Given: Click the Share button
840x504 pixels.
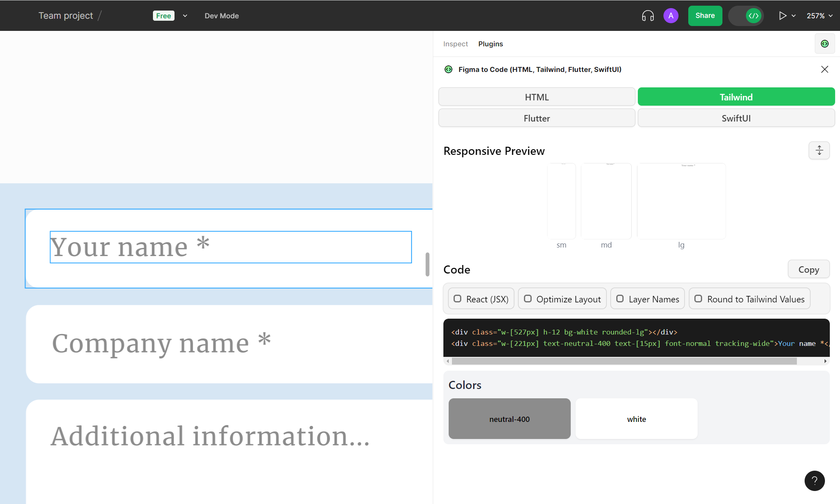Looking at the screenshot, I should (x=705, y=15).
